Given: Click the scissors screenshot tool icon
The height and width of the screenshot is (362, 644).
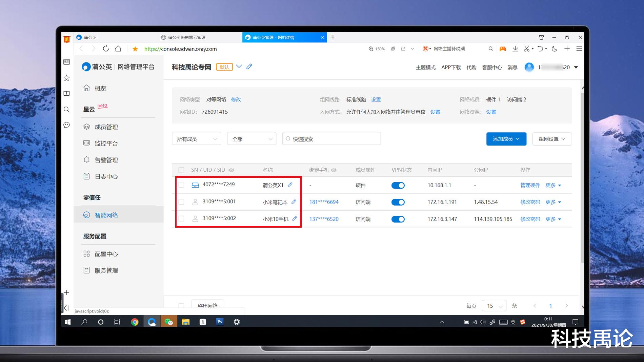Looking at the screenshot, I should pos(526,49).
